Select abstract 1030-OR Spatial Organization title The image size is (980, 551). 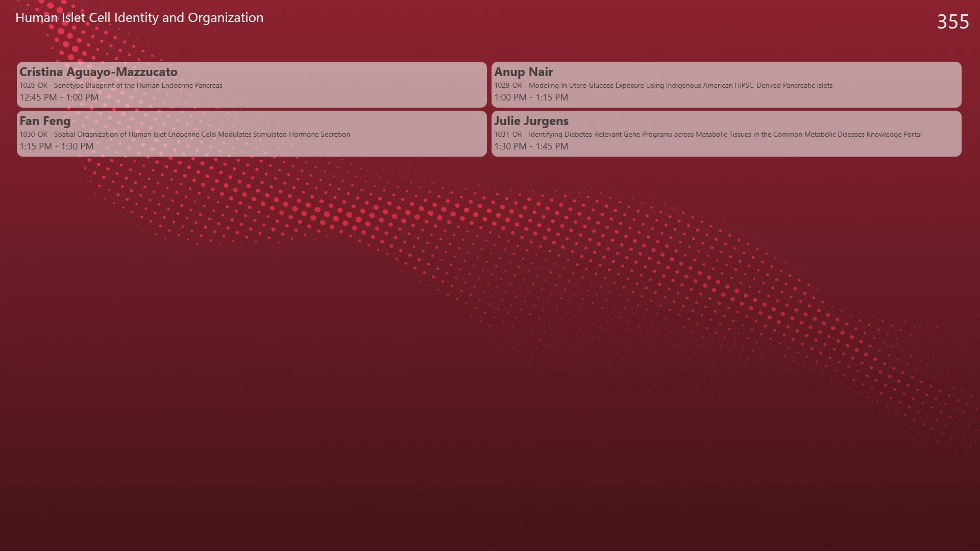click(x=185, y=134)
